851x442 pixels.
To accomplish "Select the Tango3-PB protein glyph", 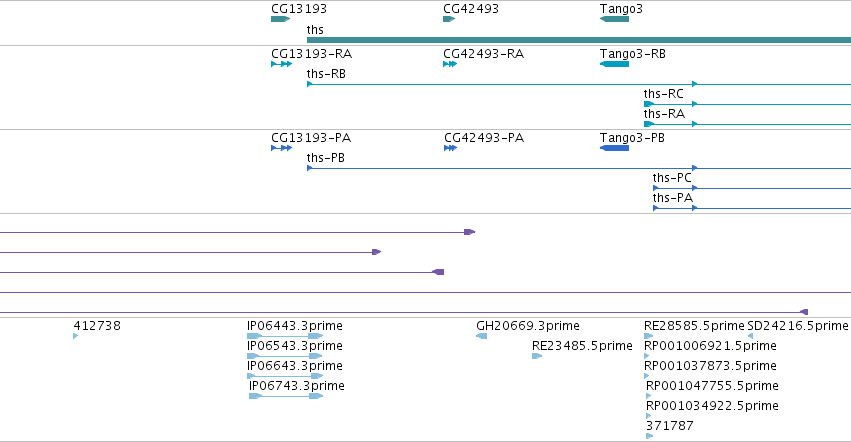I will (614, 148).
